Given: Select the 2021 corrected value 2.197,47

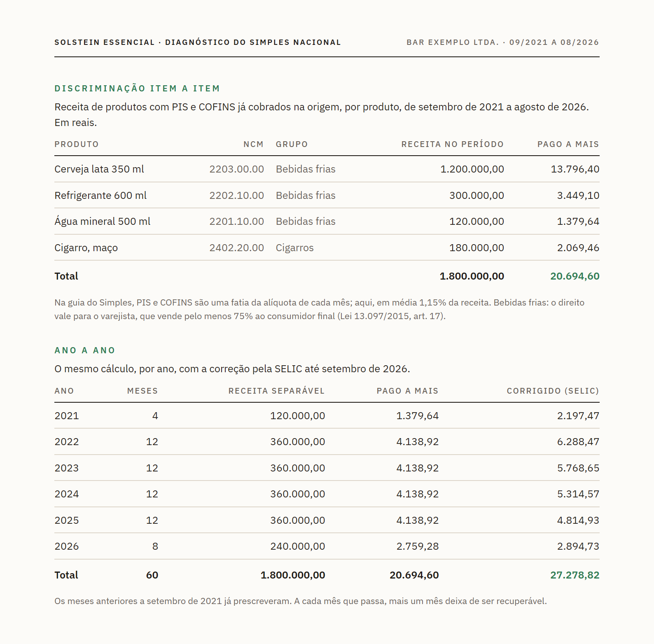Looking at the screenshot, I should point(578,416).
